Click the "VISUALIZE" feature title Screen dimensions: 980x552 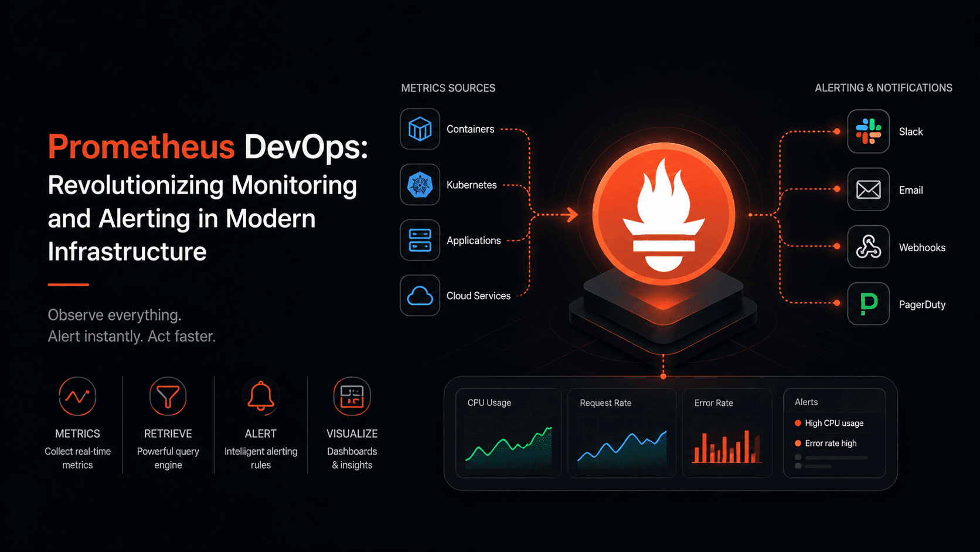pos(352,434)
